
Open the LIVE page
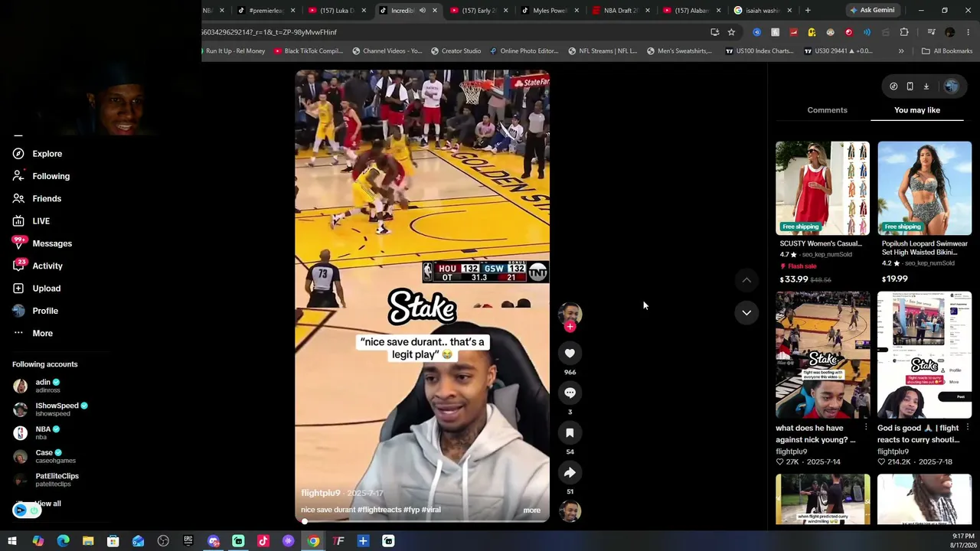click(x=31, y=221)
